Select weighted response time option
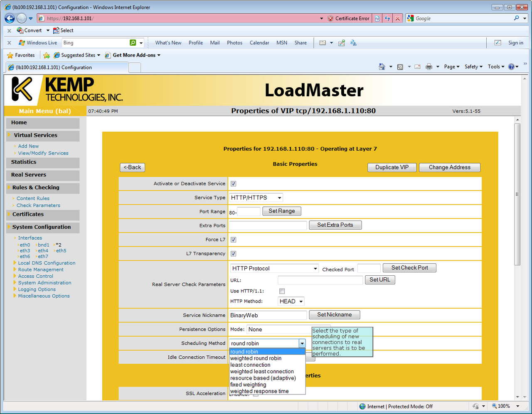Viewport: 532px width, 414px height. click(x=267, y=391)
